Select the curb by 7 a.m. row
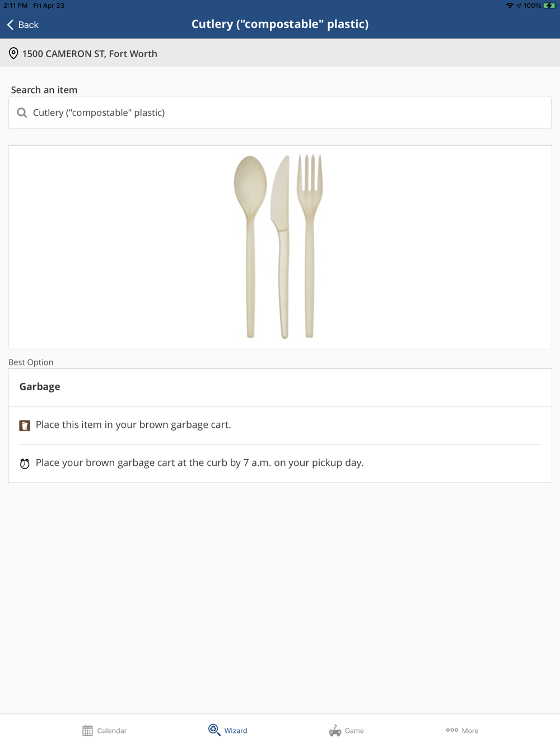Viewport: 560px width, 747px height. pyautogui.click(x=199, y=463)
